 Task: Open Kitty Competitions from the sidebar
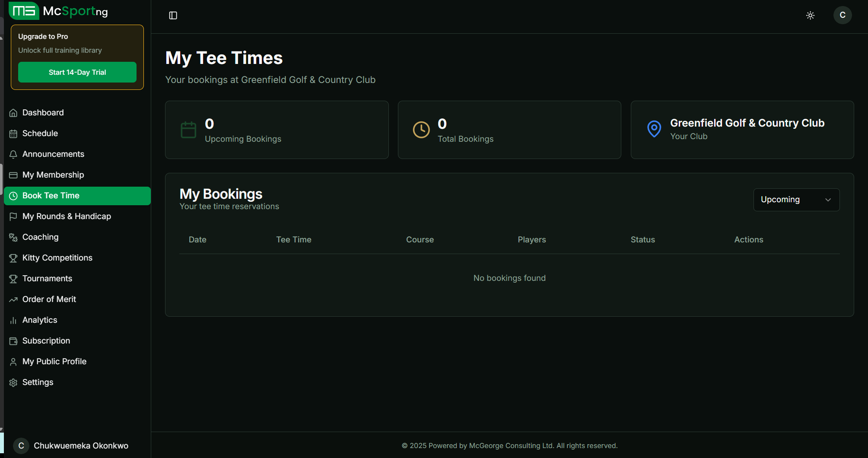point(57,258)
